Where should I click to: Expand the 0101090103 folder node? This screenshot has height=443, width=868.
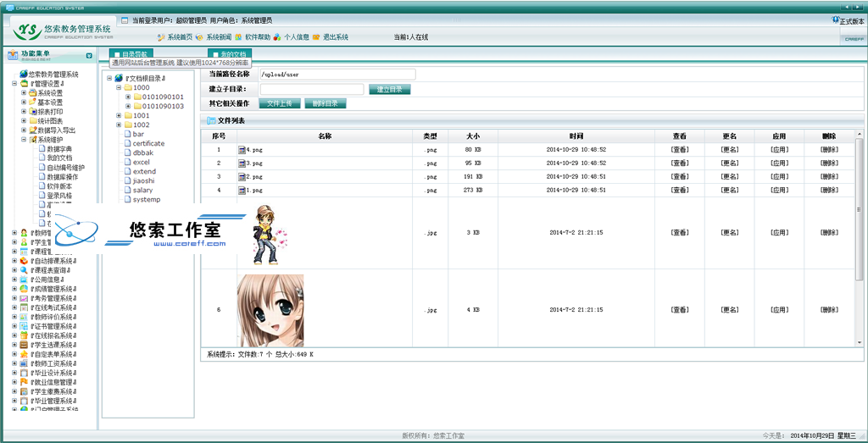click(128, 106)
